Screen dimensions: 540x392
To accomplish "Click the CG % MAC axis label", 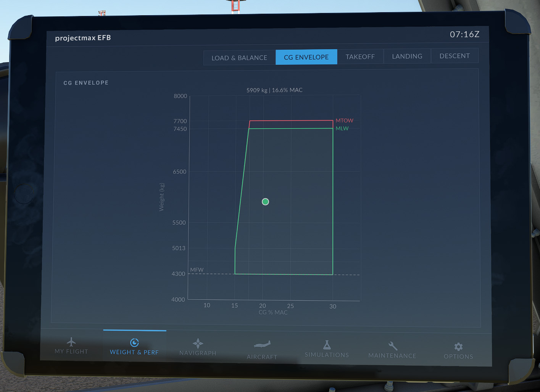I will pos(273,312).
